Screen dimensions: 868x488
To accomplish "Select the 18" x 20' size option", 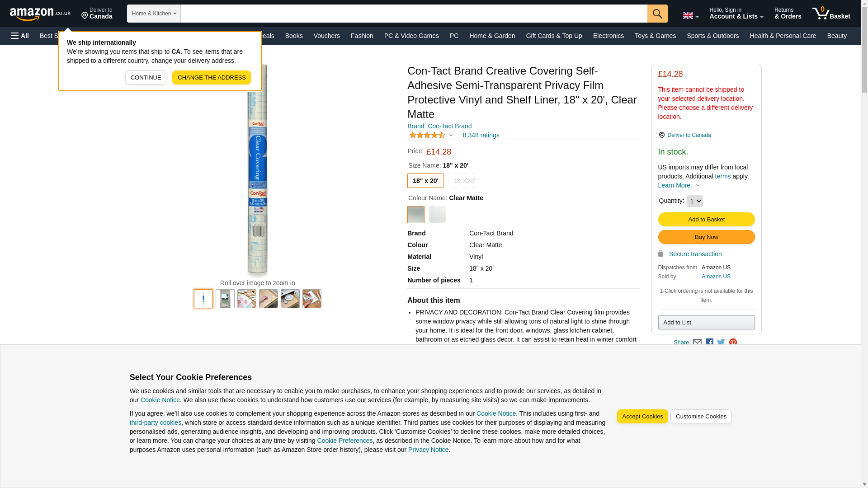I will 425,181.
